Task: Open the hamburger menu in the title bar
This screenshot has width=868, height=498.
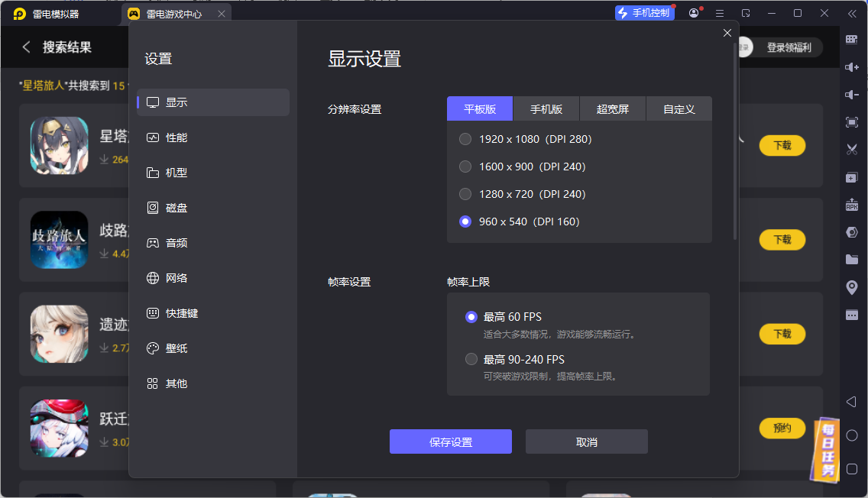Action: (x=719, y=13)
